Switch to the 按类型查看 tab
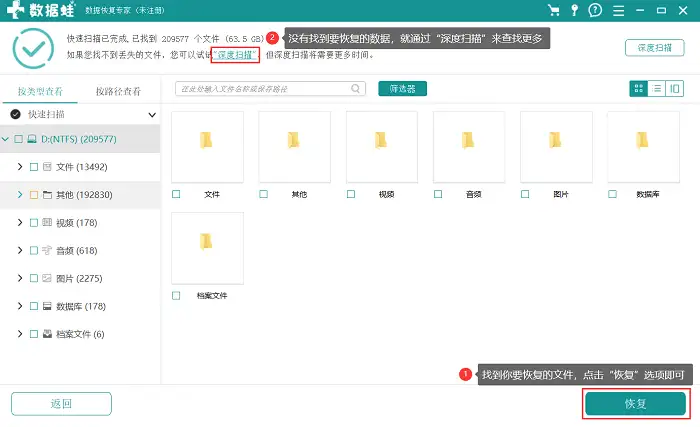This screenshot has height=427, width=700. tap(40, 92)
